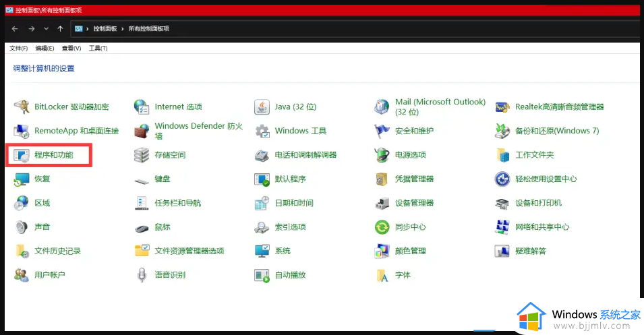Open the 查看(V) menu
This screenshot has height=335, width=644.
coord(71,49)
